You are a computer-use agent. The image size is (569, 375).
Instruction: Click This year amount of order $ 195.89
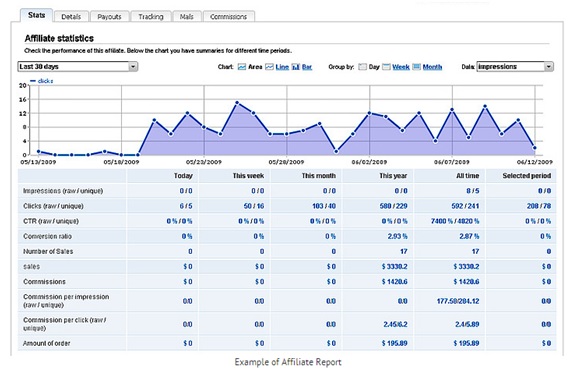[394, 343]
